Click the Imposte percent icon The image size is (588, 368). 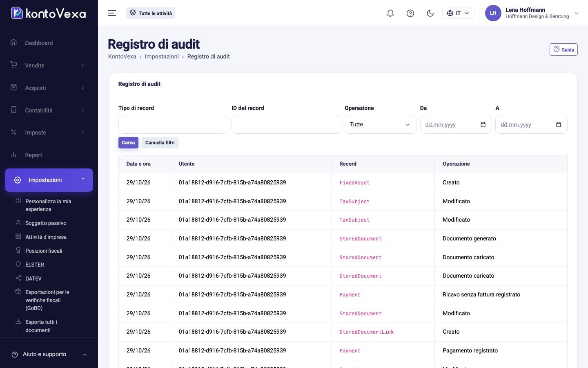tap(13, 132)
